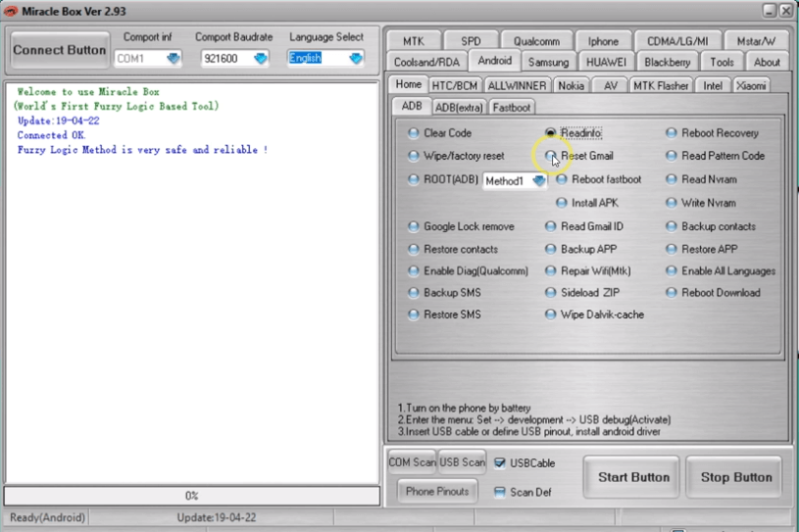Open the ROOT Method1 dropdown

[514, 180]
